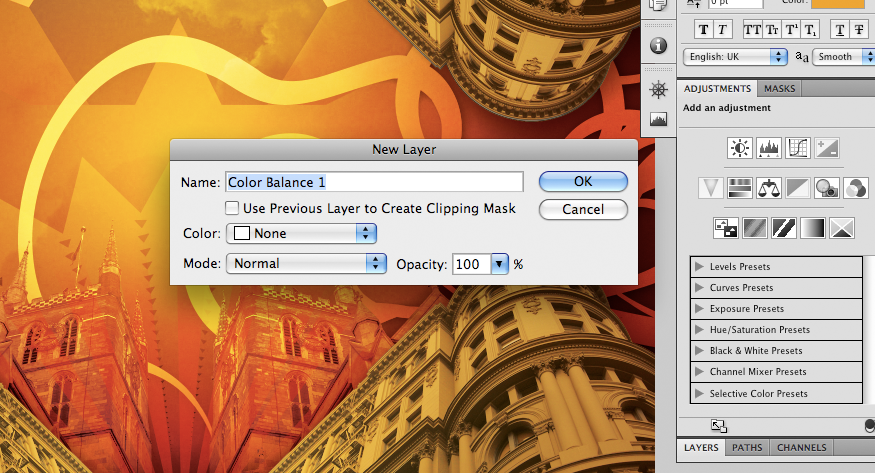Switch to the Channels tab
Image resolution: width=875 pixels, height=473 pixels.
tap(802, 447)
